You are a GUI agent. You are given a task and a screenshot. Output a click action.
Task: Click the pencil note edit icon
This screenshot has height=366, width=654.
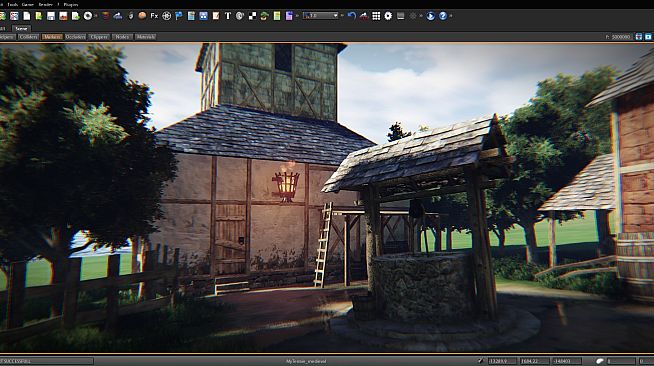216,16
